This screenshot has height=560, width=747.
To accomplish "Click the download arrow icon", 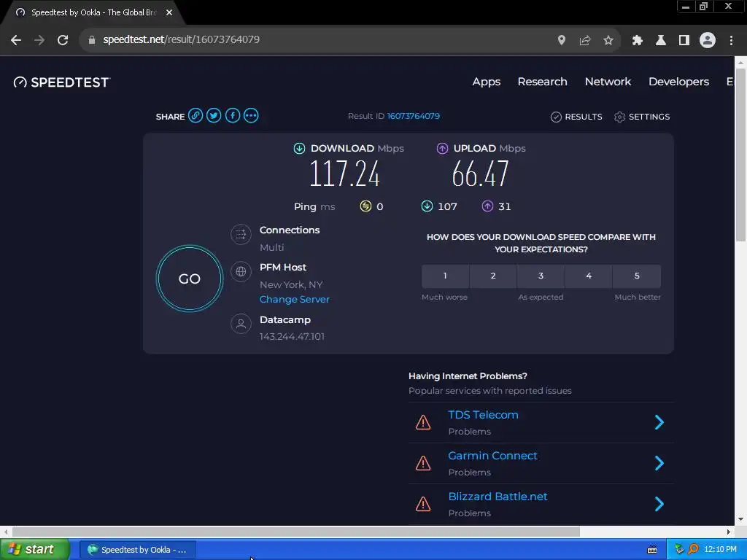I will (299, 149).
